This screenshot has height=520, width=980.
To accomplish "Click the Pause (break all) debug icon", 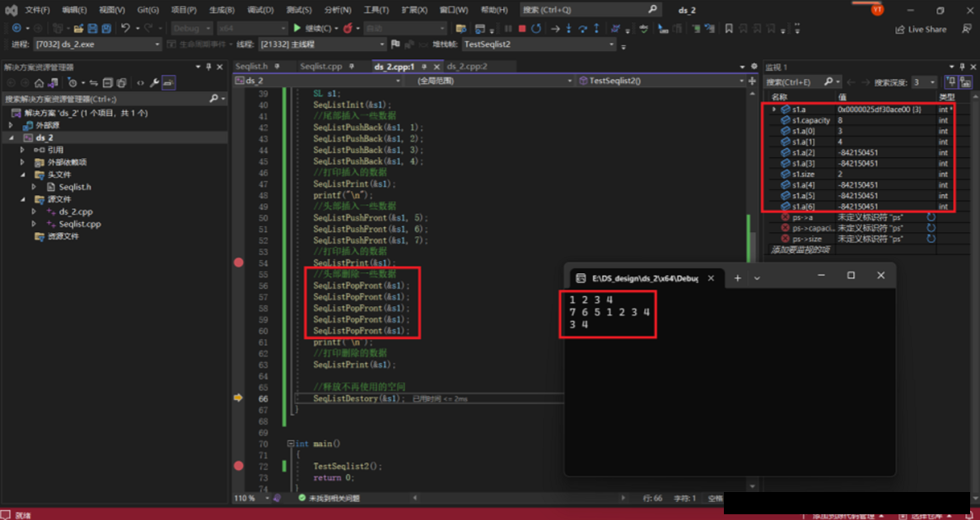I will coord(507,28).
